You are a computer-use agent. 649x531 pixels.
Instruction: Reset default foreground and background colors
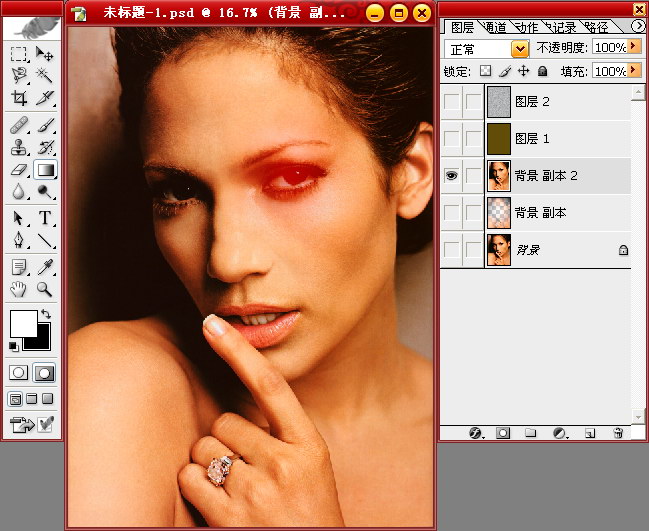(x=14, y=346)
